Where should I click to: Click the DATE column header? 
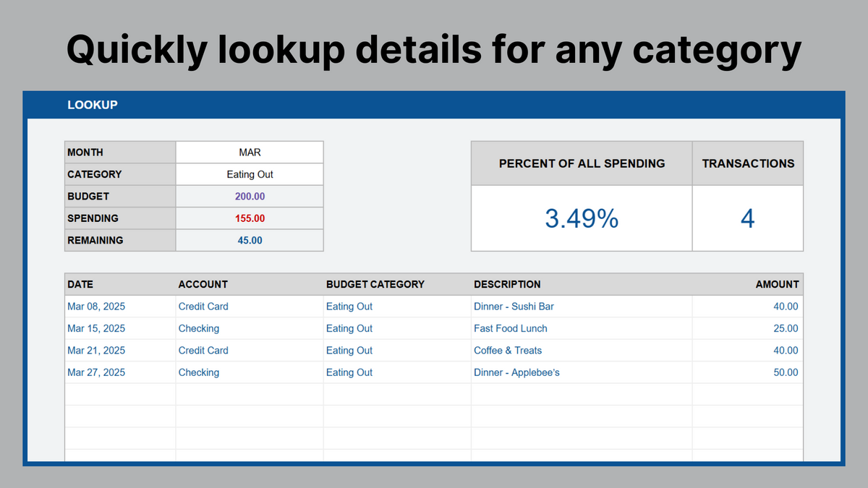(120, 284)
